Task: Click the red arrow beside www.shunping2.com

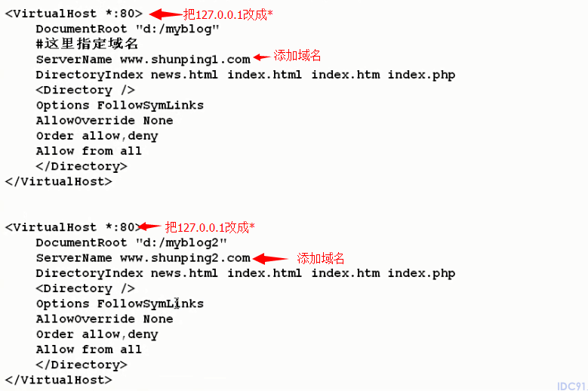Action: point(270,258)
